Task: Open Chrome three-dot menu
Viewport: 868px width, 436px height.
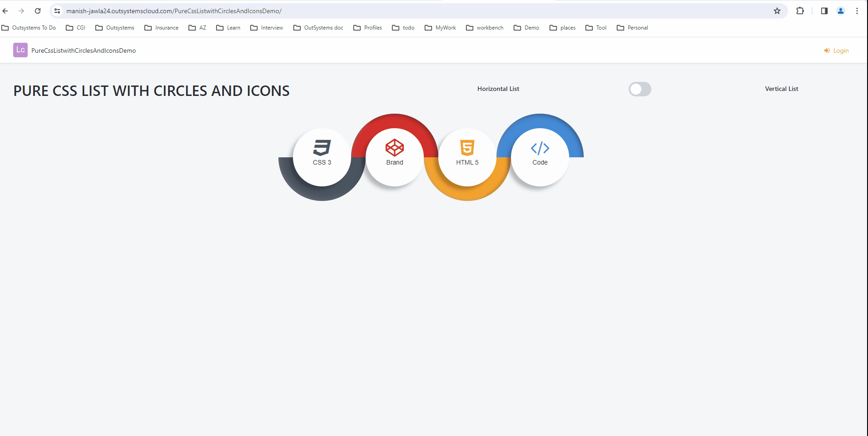Action: click(857, 11)
